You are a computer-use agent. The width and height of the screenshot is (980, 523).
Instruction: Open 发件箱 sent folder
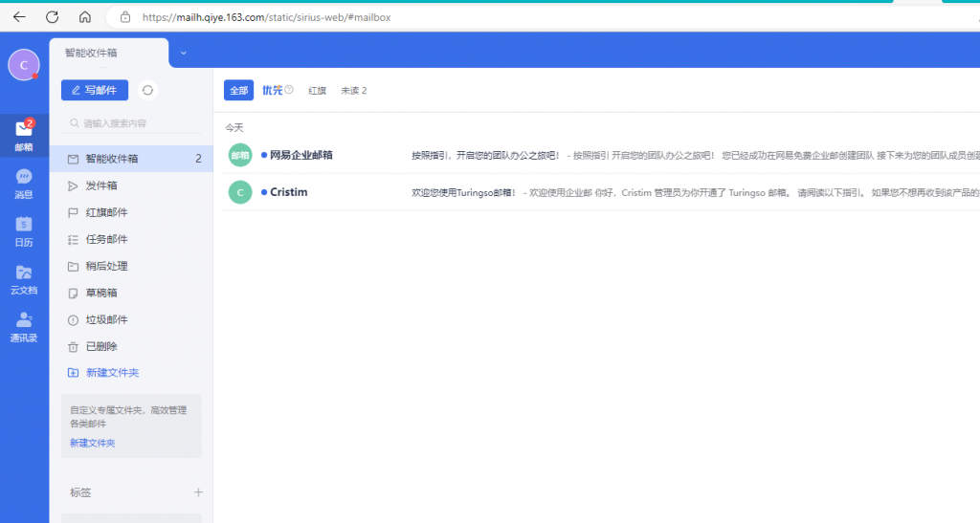(x=131, y=185)
